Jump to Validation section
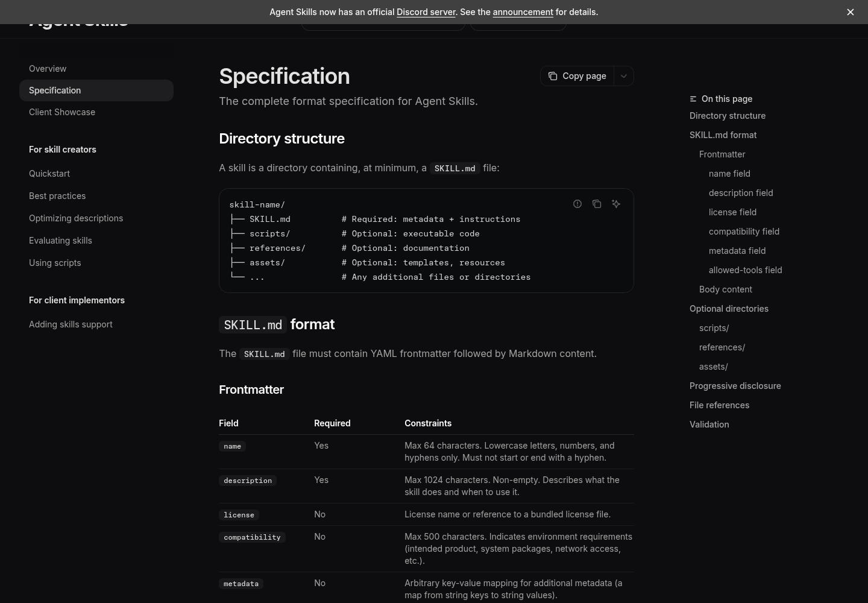Image resolution: width=868 pixels, height=603 pixels. 709,425
